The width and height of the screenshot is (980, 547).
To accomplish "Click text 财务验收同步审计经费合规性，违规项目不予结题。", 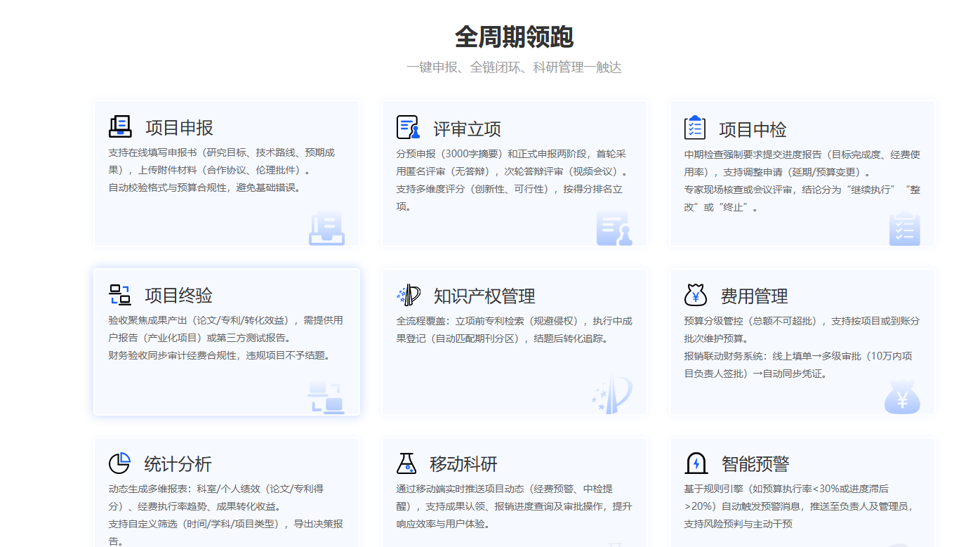I will click(220, 355).
